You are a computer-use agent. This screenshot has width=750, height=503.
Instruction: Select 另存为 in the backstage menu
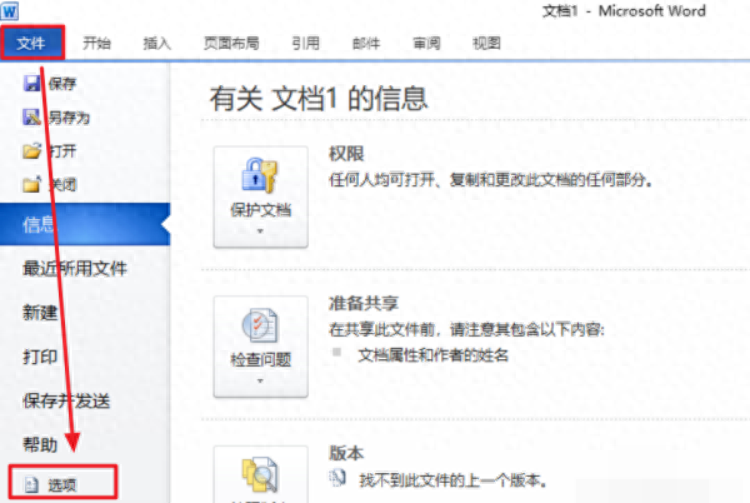point(69,117)
